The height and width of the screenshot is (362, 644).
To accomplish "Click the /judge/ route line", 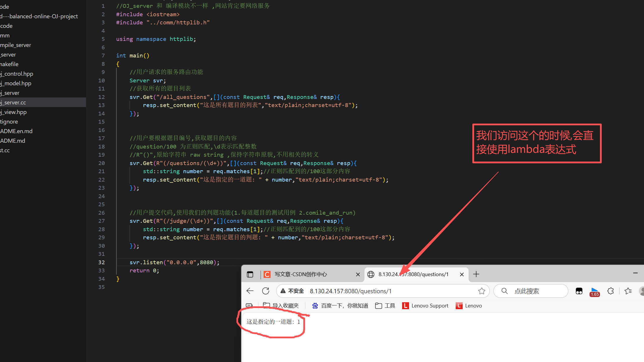I will [236, 221].
